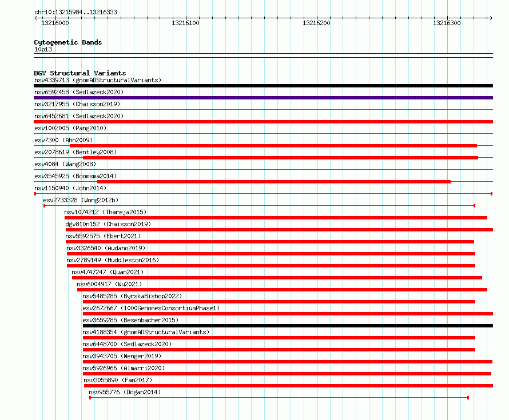Viewport: 509px width, 420px height.
Task: Open the nsv6592458 (Sedlazeck2020) label
Action: pyautogui.click(x=79, y=92)
